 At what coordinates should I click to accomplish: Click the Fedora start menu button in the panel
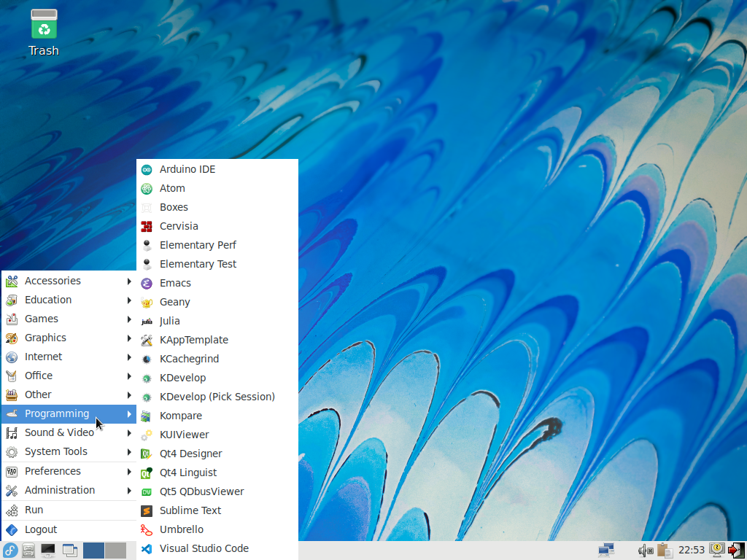tap(10, 551)
